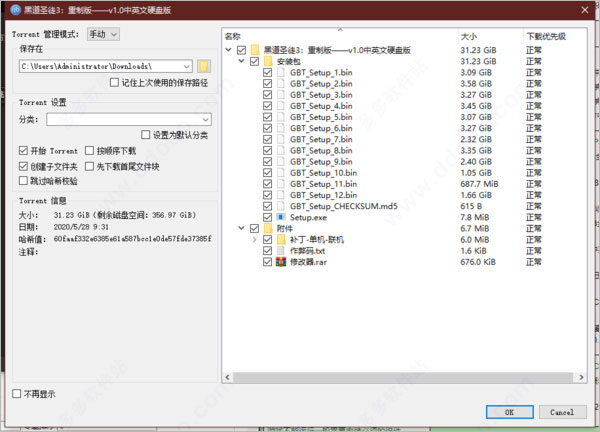Collapse the 附件 folder

(x=241, y=228)
